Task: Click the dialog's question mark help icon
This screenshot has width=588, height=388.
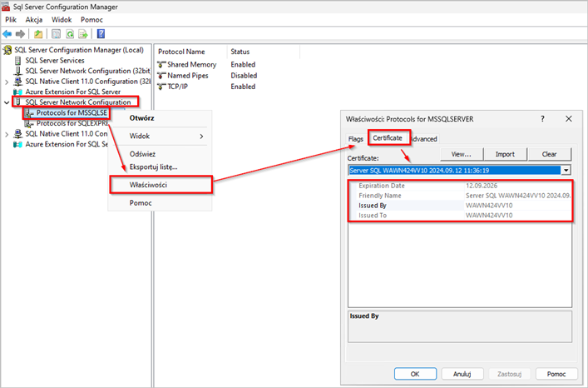Action: point(542,119)
